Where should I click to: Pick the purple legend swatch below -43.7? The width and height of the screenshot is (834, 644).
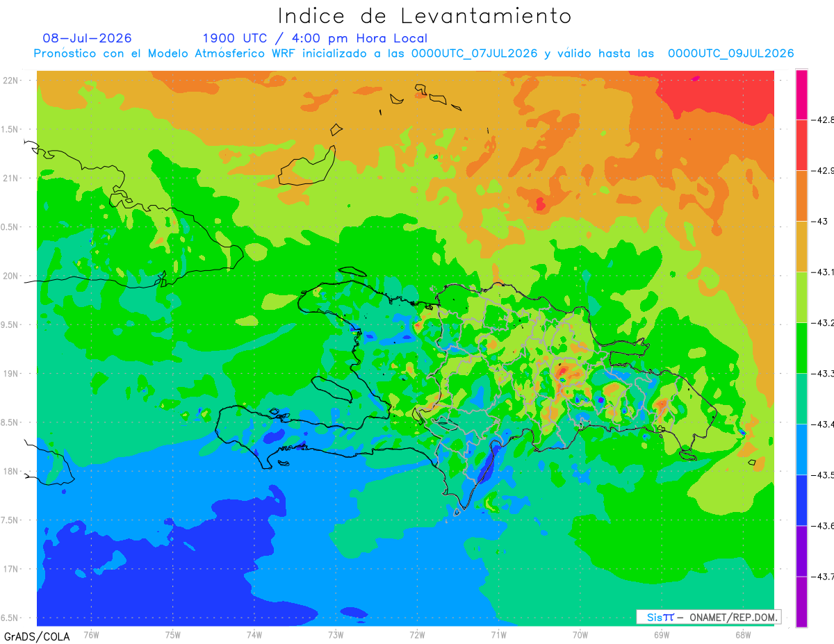coord(801,602)
